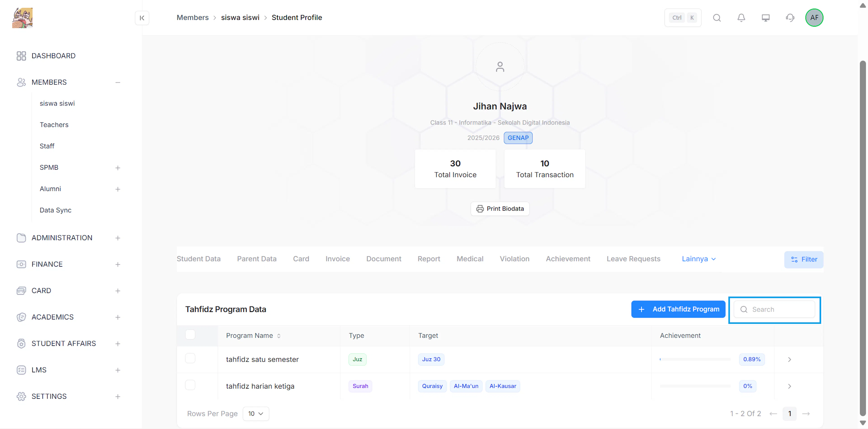
Task: Click the student profile avatar placeholder
Action: point(500,67)
